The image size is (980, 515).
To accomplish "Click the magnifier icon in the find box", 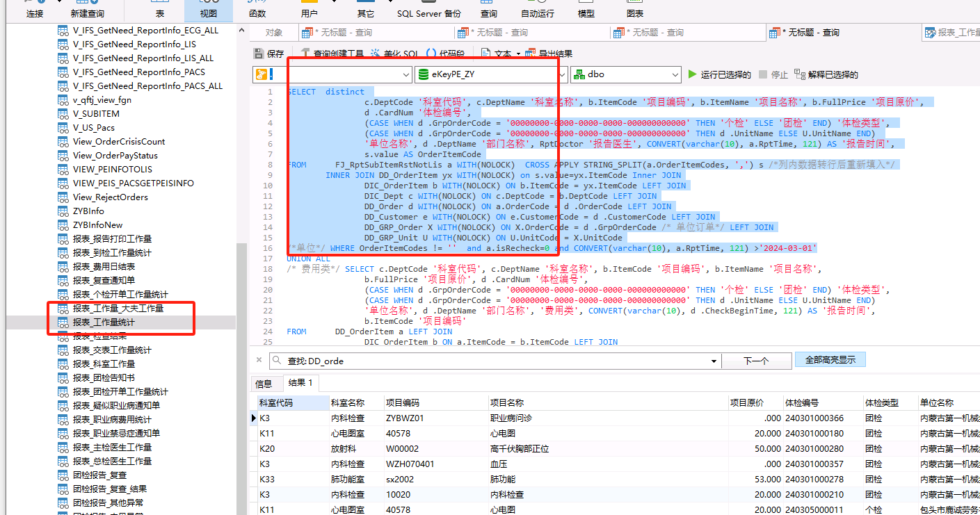I will pyautogui.click(x=278, y=361).
